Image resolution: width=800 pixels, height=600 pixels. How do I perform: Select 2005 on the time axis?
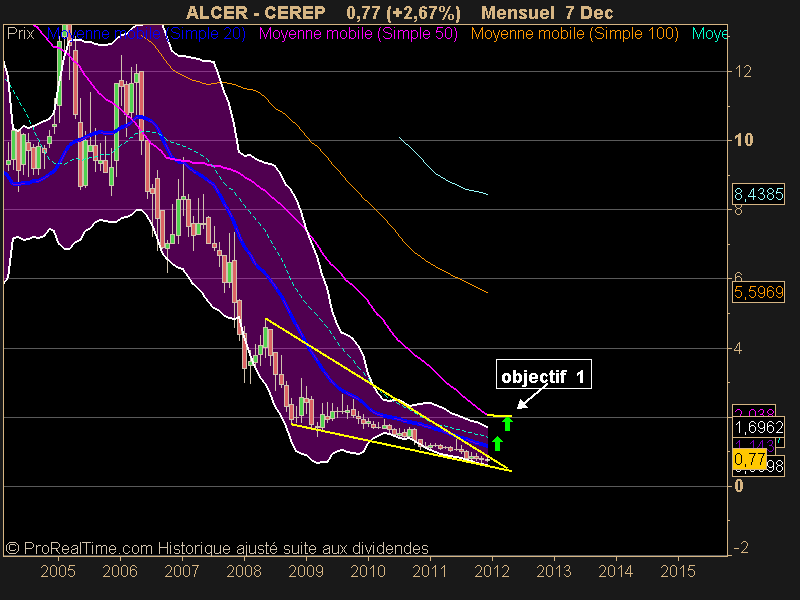[58, 571]
